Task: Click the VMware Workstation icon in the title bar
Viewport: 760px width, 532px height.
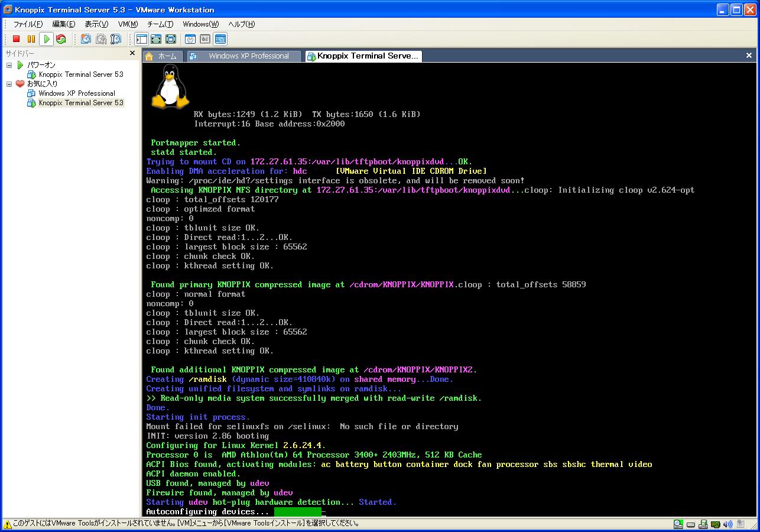Action: [x=8, y=9]
